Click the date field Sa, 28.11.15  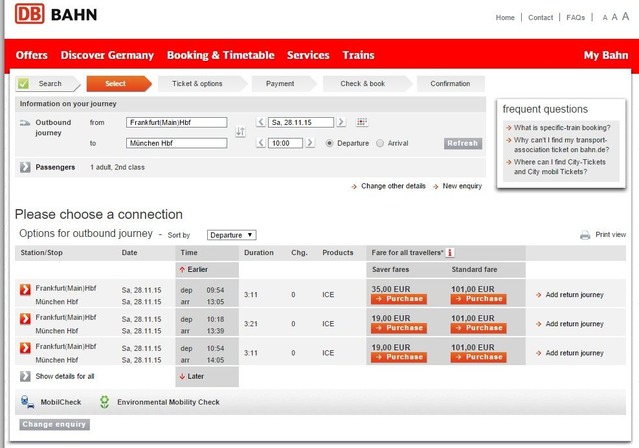[x=301, y=122]
